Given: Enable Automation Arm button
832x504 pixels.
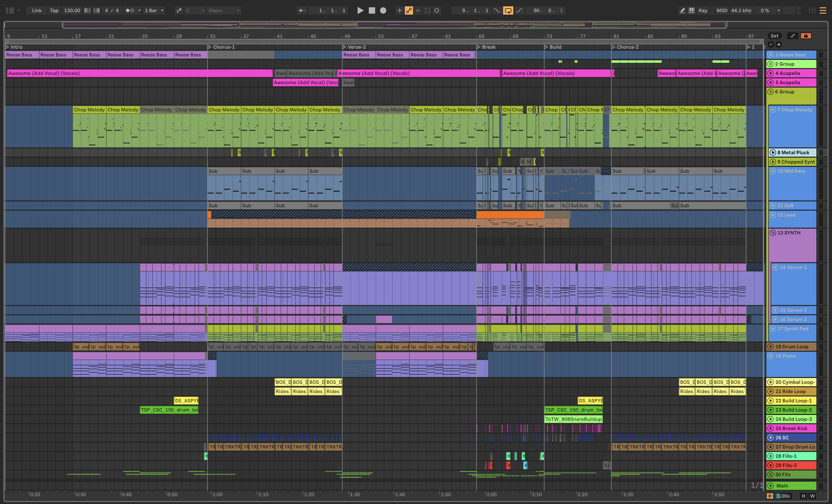Looking at the screenshot, I should coord(409,10).
